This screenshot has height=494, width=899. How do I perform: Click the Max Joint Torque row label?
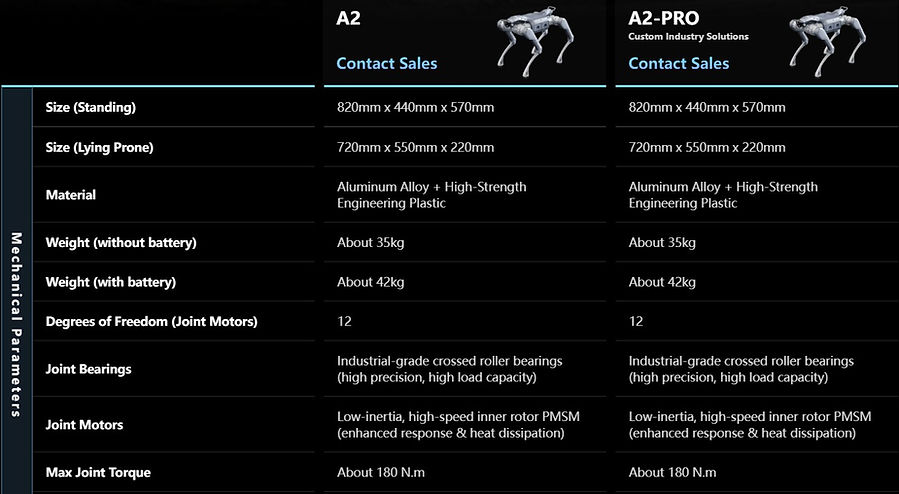point(98,472)
